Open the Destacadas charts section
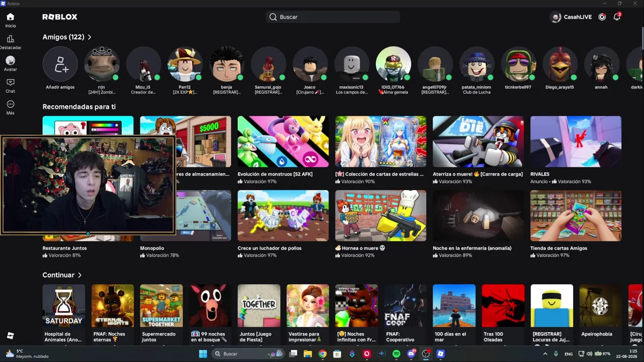644x362 pixels. tap(10, 42)
